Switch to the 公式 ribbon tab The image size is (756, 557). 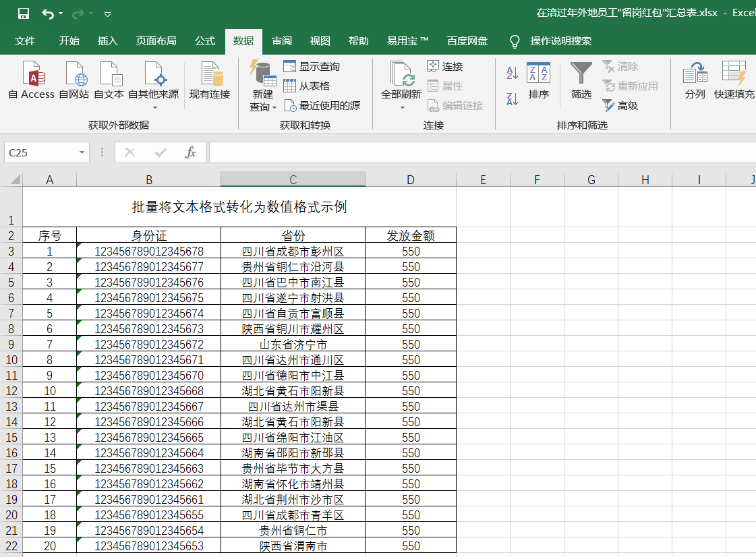204,41
